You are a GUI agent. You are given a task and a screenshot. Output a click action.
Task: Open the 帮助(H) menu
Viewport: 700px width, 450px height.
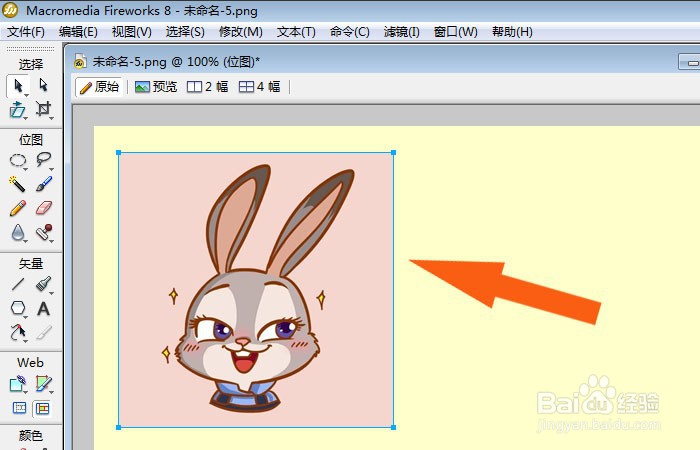[512, 32]
